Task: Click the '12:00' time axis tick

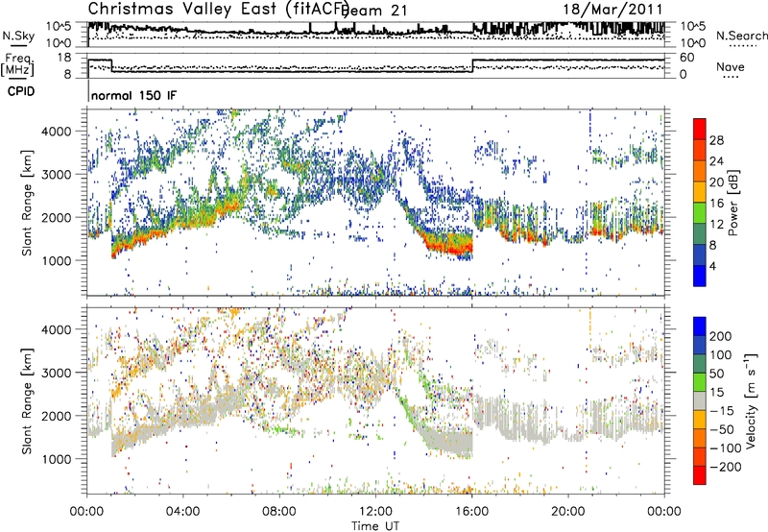Action: coord(375,512)
